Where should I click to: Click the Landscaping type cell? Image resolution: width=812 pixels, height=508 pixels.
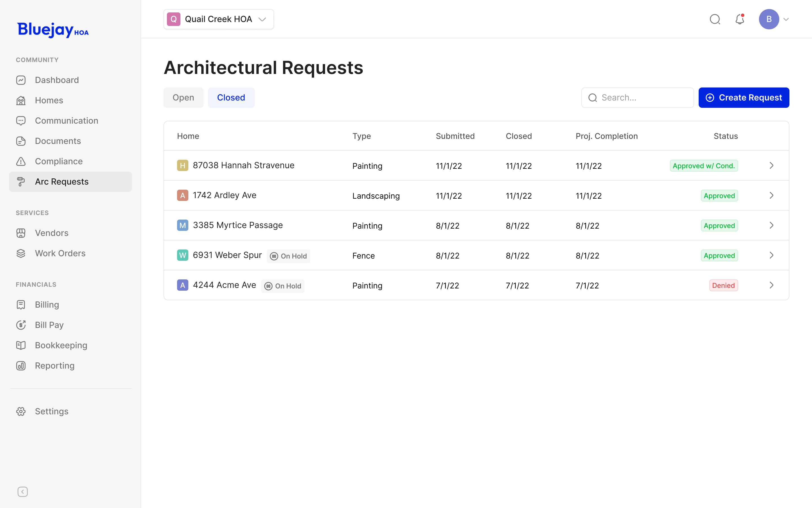point(376,196)
